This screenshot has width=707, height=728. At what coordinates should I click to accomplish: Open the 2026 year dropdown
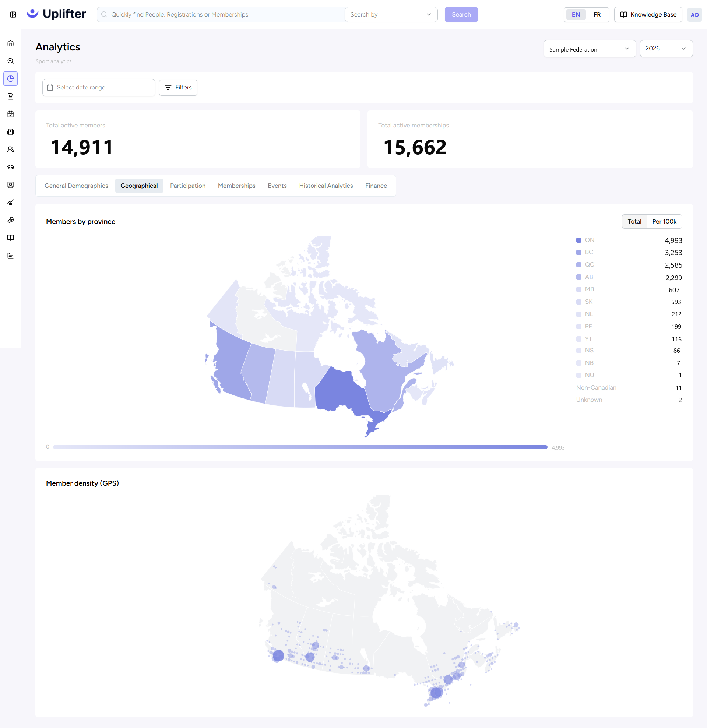click(666, 49)
